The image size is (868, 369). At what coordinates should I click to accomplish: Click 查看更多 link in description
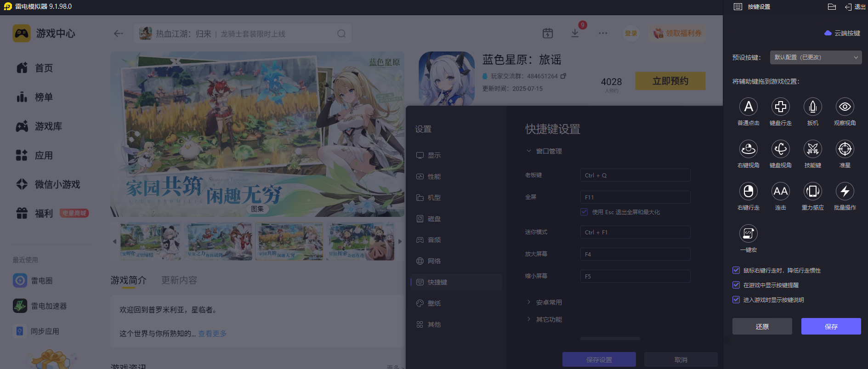tap(212, 334)
